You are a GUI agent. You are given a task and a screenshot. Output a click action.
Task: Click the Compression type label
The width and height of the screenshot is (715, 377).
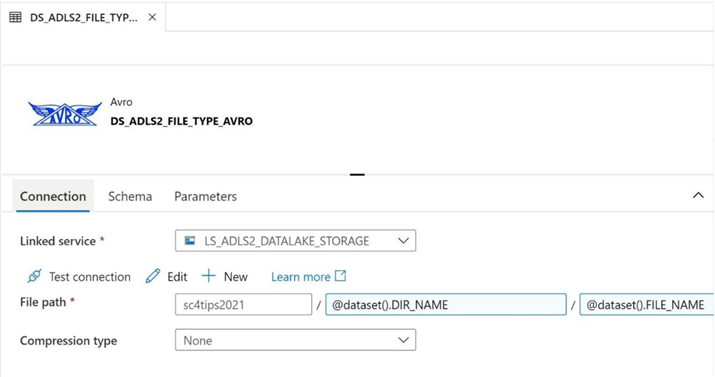click(x=68, y=341)
